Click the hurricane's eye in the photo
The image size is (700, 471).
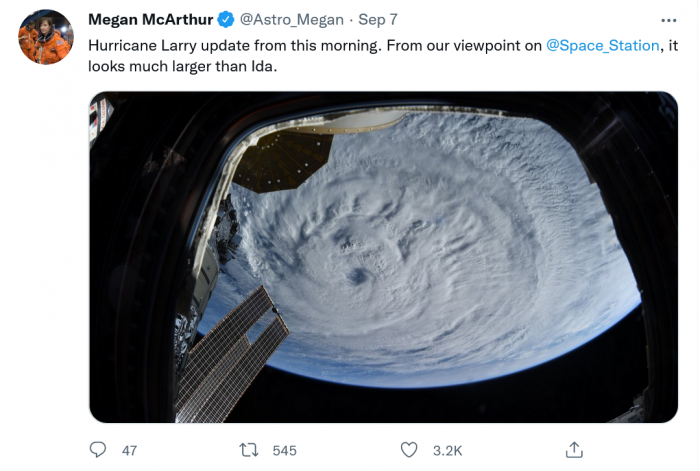tap(356, 276)
